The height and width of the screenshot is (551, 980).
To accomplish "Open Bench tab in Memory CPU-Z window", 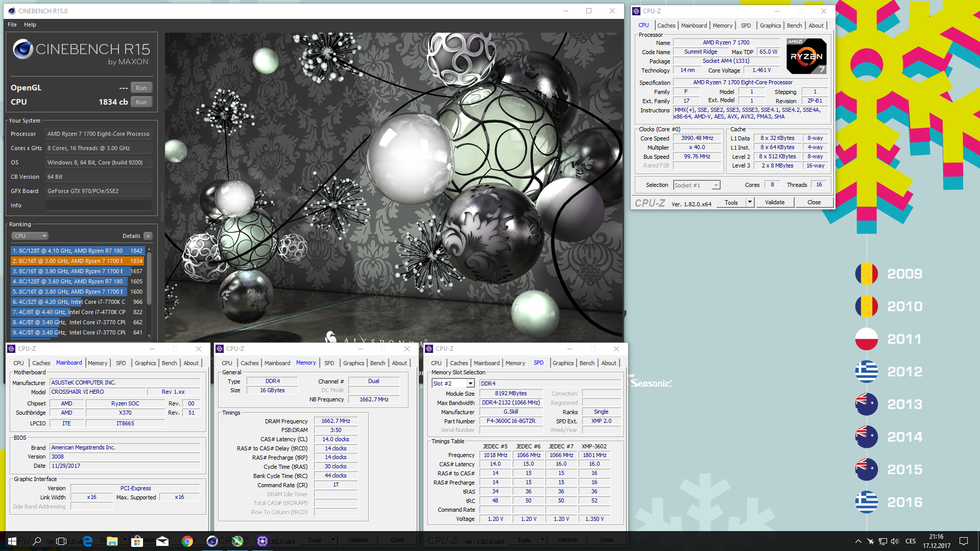I will pos(377,363).
